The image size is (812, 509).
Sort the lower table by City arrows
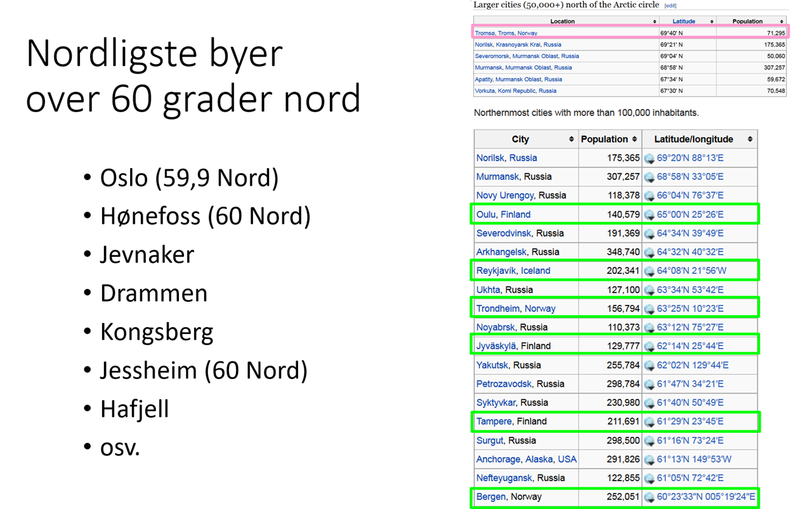(x=571, y=139)
